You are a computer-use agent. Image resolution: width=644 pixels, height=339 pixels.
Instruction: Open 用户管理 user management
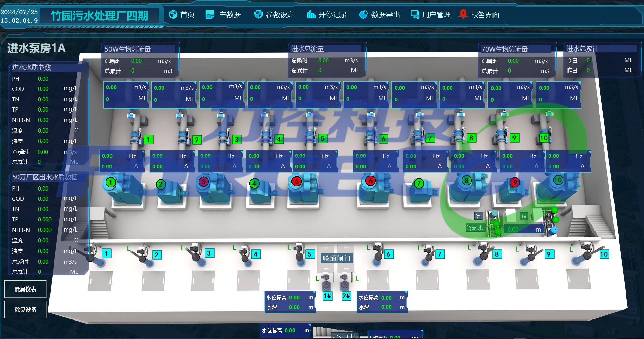point(431,15)
